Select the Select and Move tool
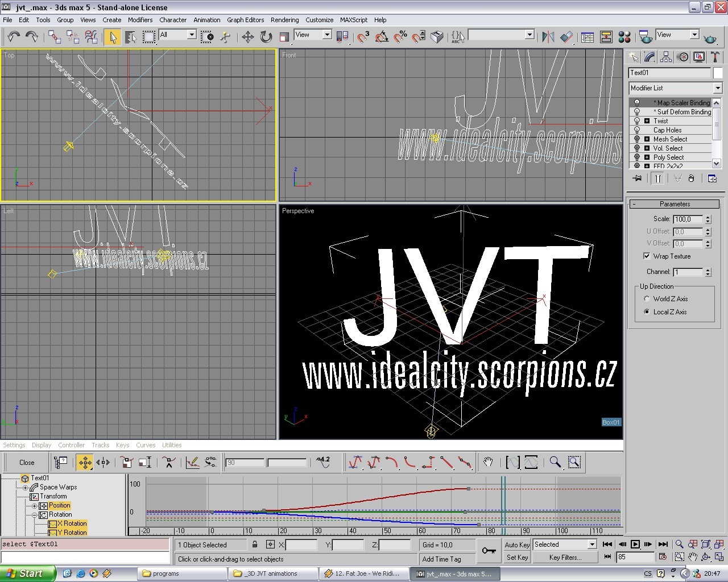728x582 pixels. click(247, 37)
